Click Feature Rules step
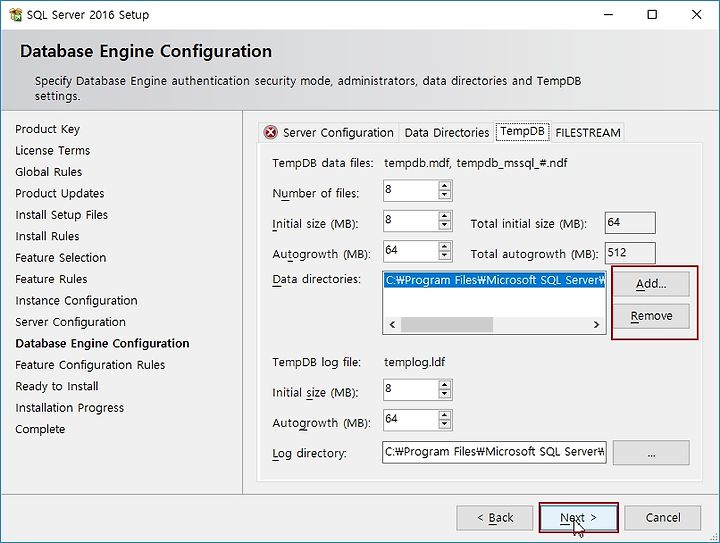This screenshot has width=720, height=543. click(x=51, y=279)
